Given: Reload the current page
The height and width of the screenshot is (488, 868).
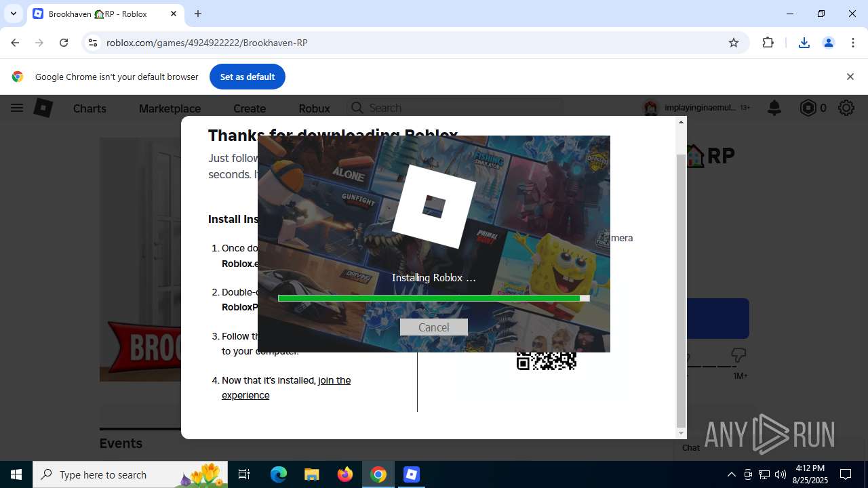Looking at the screenshot, I should tap(64, 43).
